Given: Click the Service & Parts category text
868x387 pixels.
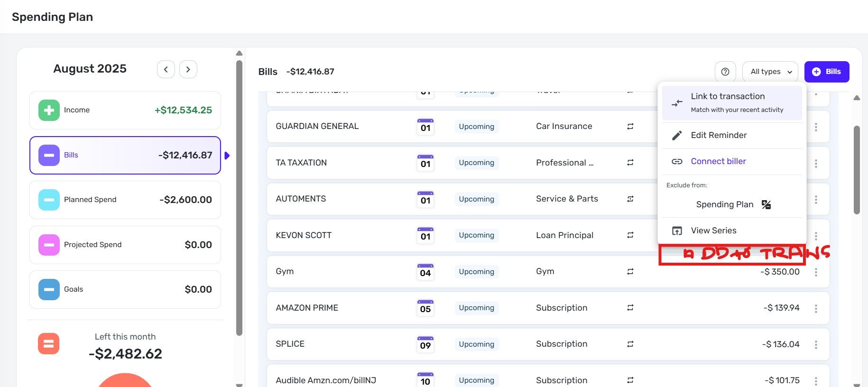Looking at the screenshot, I should [567, 199].
